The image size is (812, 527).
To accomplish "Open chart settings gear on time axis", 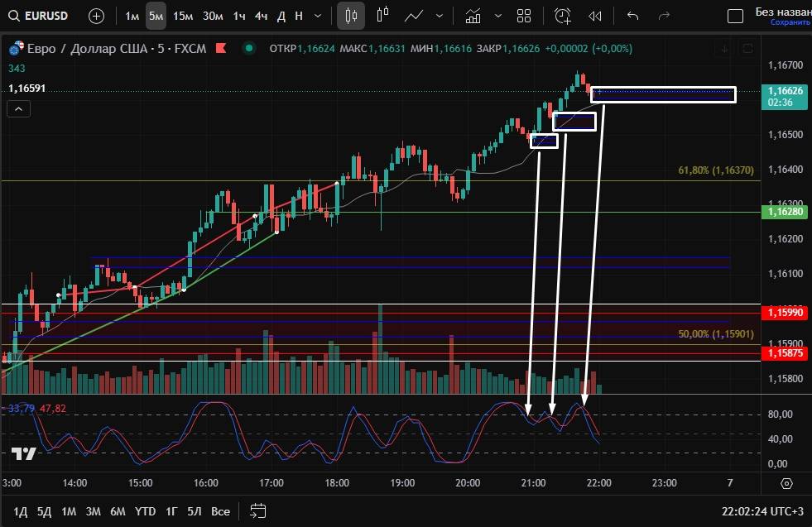I will [x=786, y=482].
